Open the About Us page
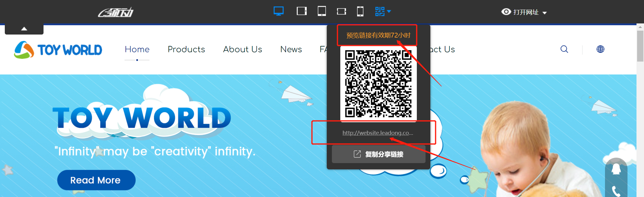The image size is (644, 197). point(242,49)
